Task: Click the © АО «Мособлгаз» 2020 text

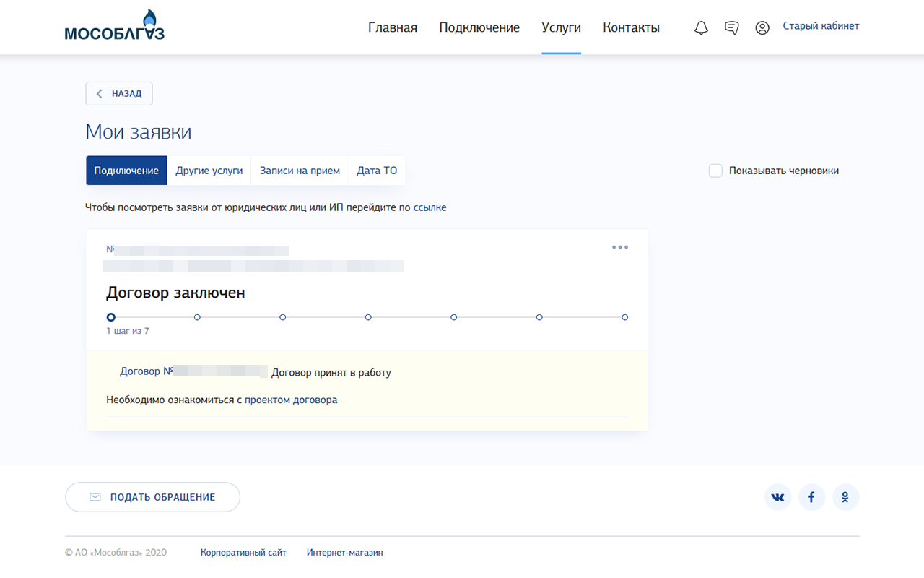Action: tap(115, 553)
